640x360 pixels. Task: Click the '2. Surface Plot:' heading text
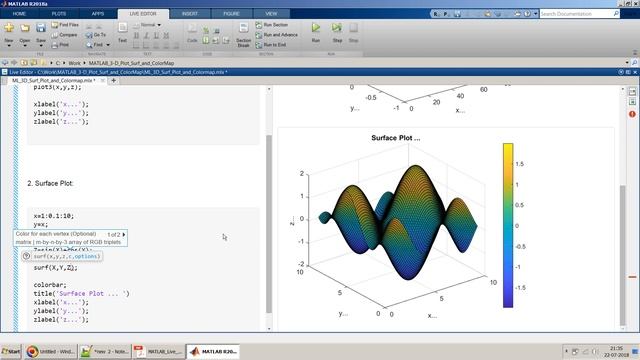[50, 184]
